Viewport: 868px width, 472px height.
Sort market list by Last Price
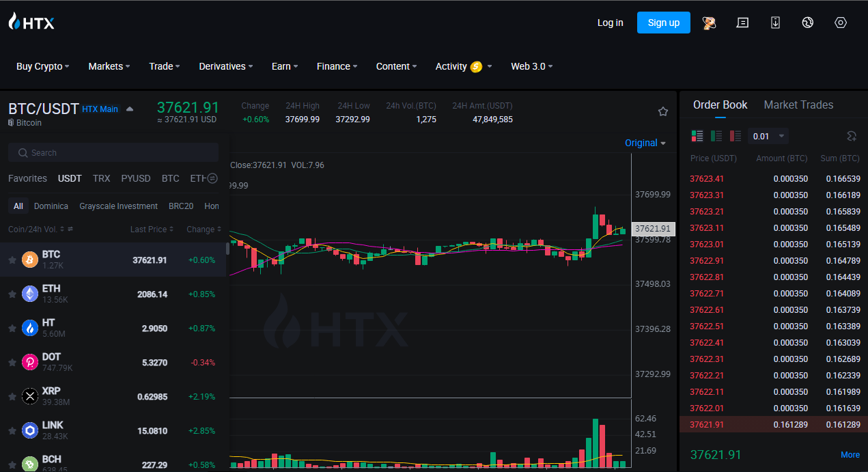tap(152, 230)
